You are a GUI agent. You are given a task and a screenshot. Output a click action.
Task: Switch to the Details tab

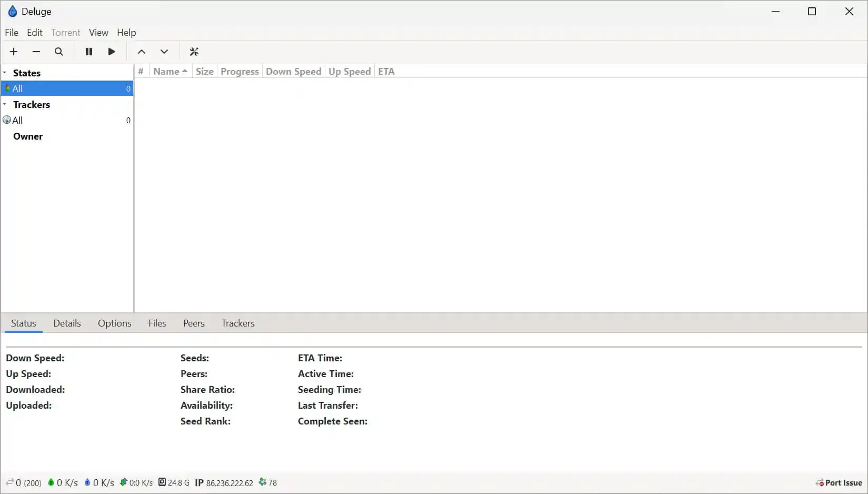pos(67,323)
